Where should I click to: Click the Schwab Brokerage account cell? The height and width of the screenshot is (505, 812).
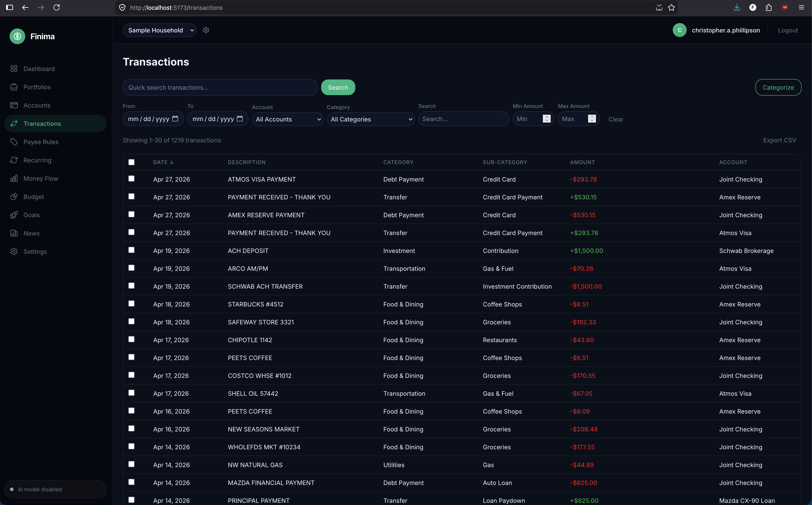coord(746,251)
